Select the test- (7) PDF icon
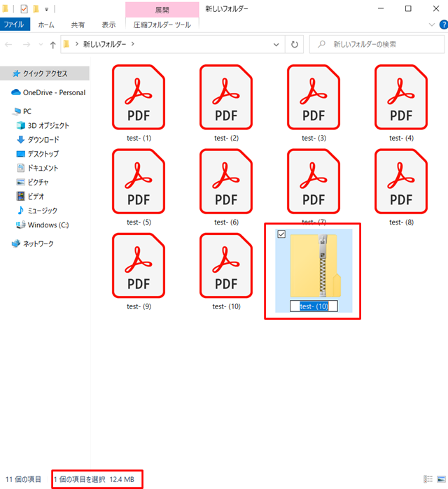 click(314, 181)
